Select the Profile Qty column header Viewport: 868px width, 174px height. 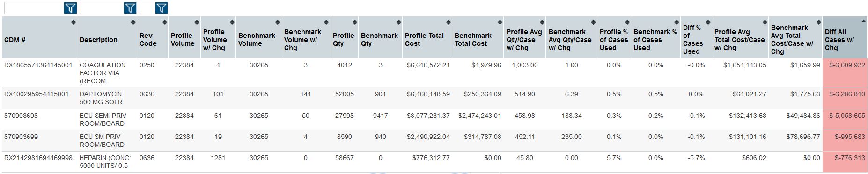tap(344, 39)
